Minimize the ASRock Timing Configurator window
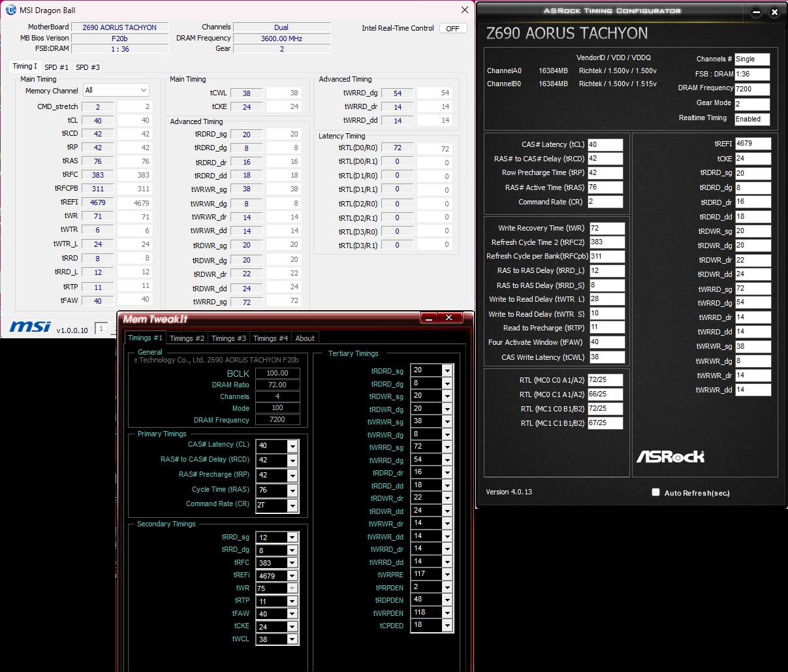This screenshot has width=788, height=672. pyautogui.click(x=756, y=12)
